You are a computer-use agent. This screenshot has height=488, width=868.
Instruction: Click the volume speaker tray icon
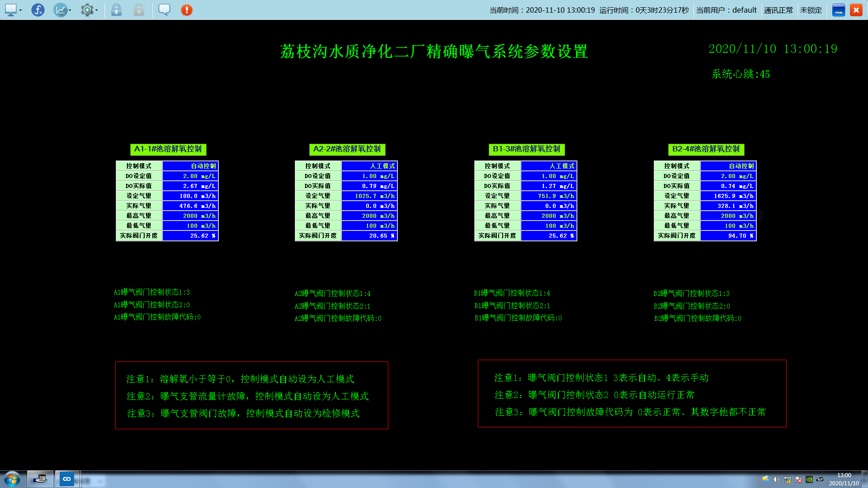[x=776, y=479]
